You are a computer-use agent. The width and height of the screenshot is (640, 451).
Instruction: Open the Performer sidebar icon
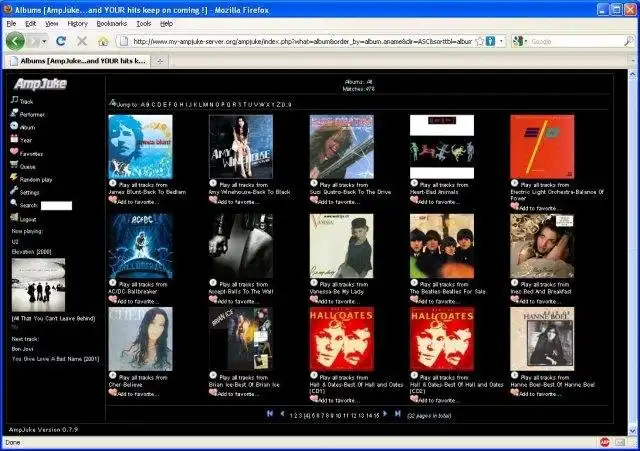pyautogui.click(x=14, y=113)
